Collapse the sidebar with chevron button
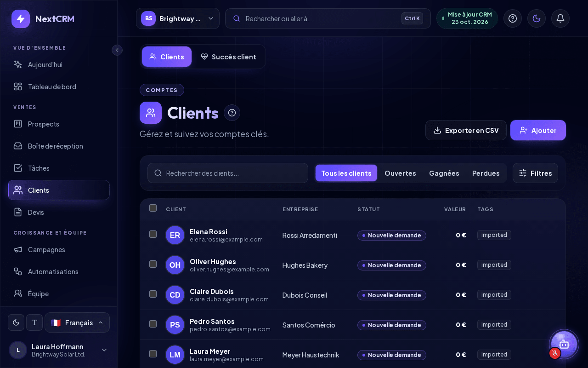The height and width of the screenshot is (368, 588). pyautogui.click(x=117, y=50)
